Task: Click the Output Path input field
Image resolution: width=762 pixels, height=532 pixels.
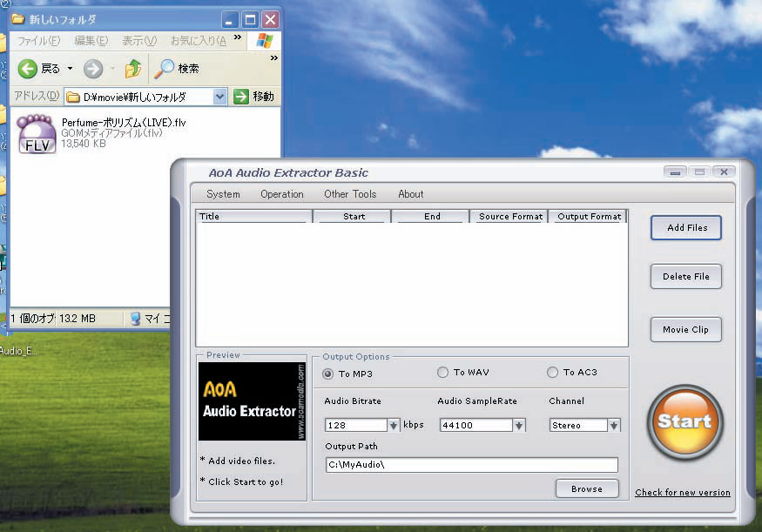Action: 471,465
